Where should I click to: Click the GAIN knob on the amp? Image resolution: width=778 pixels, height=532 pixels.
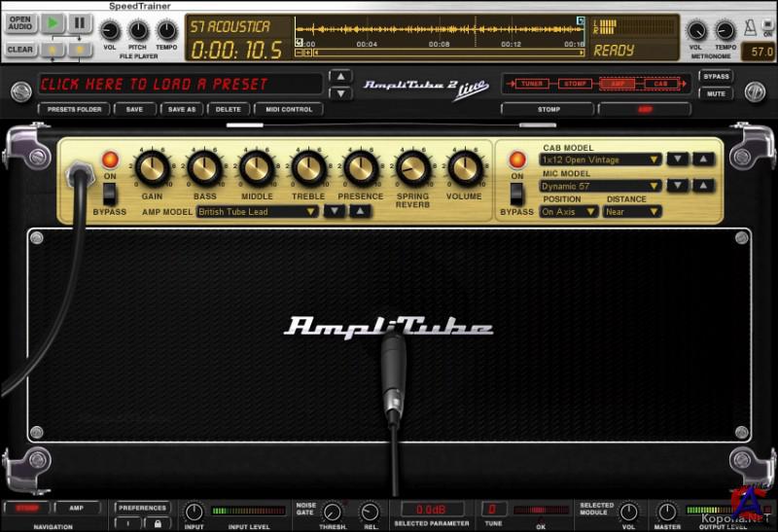(152, 168)
